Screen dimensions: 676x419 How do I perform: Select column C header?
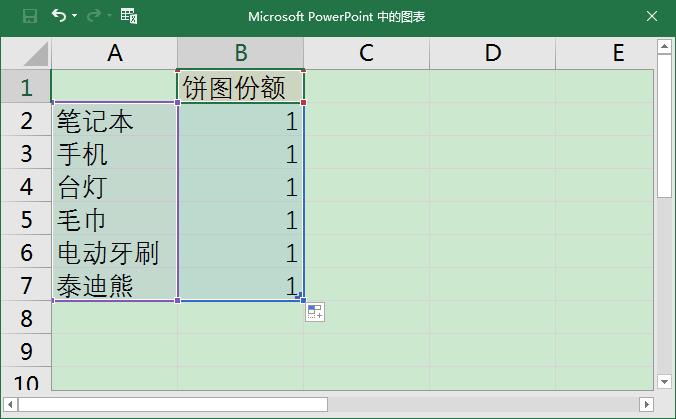tap(366, 53)
